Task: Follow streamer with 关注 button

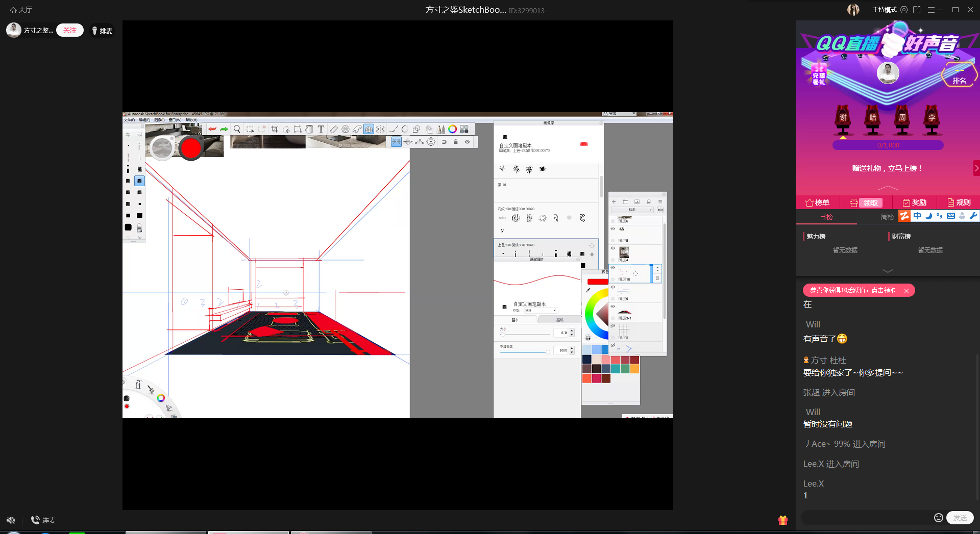Action: click(x=70, y=30)
